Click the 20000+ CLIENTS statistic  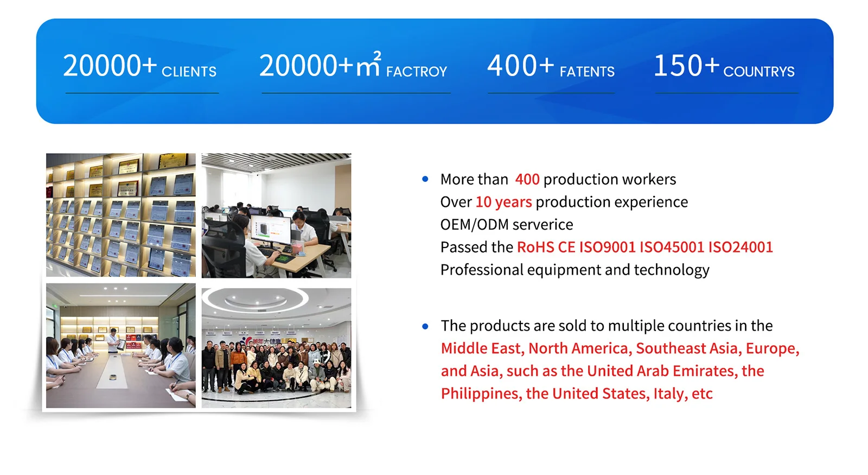[139, 66]
